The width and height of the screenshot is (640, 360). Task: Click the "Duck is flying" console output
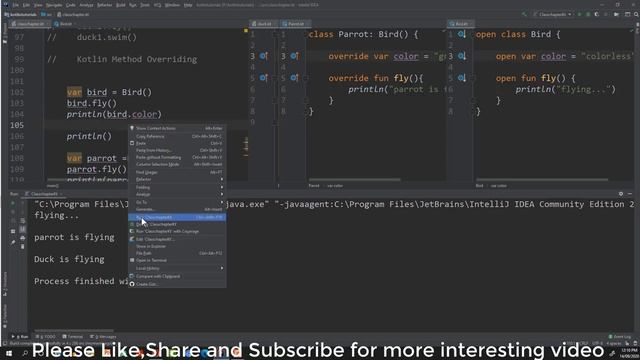pos(69,259)
